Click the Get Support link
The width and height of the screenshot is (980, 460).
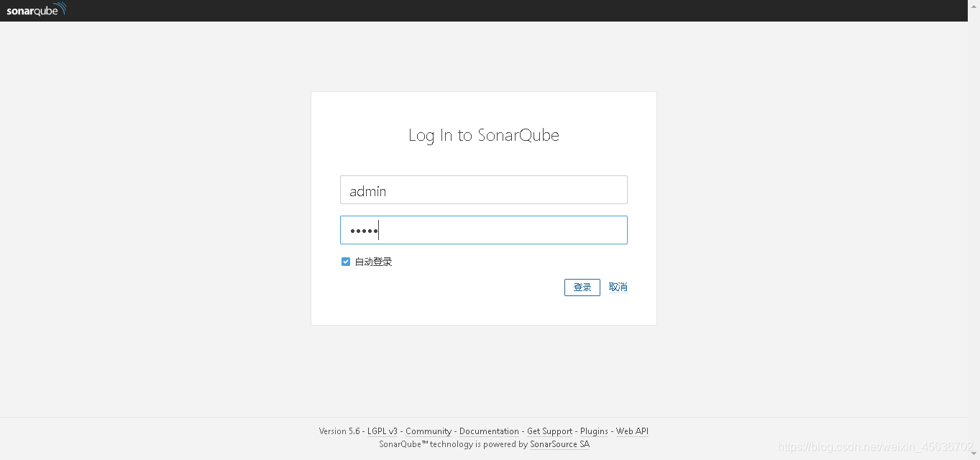549,431
